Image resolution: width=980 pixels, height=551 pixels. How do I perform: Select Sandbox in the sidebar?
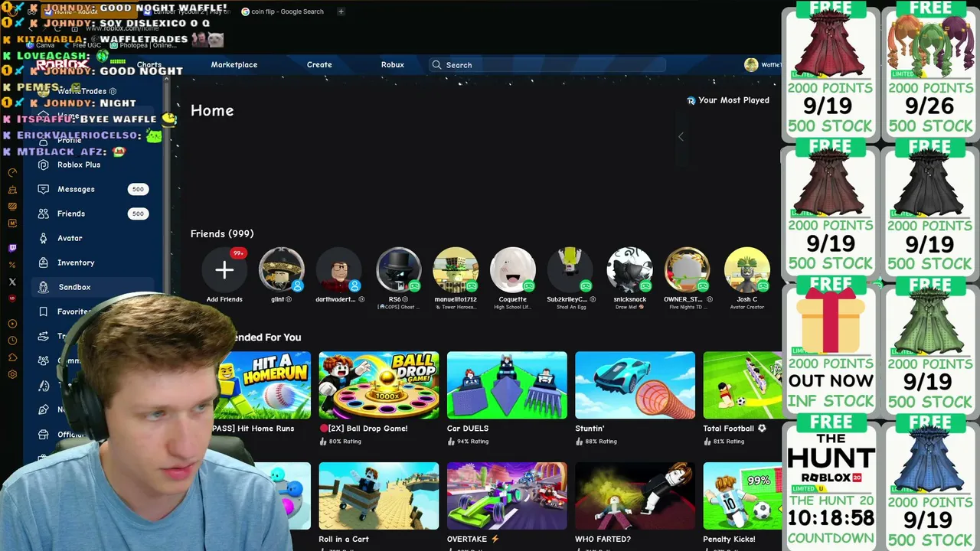74,287
